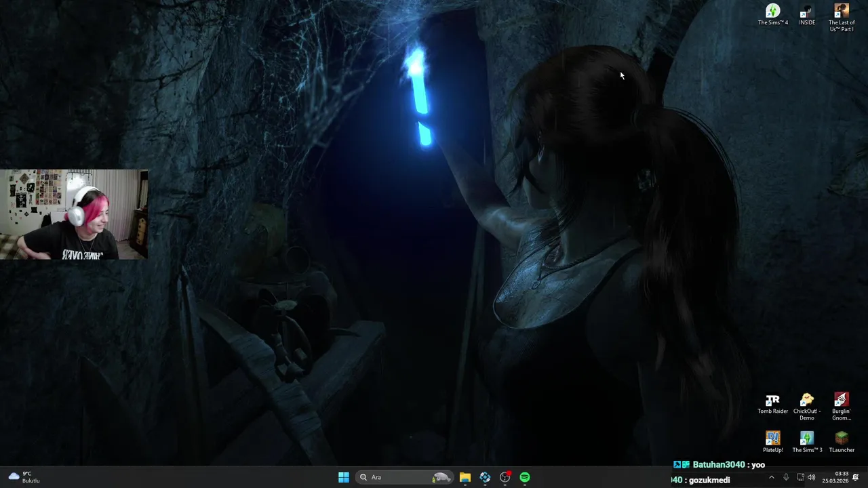Select the Burglin' Gnomes desktop icon

click(841, 407)
